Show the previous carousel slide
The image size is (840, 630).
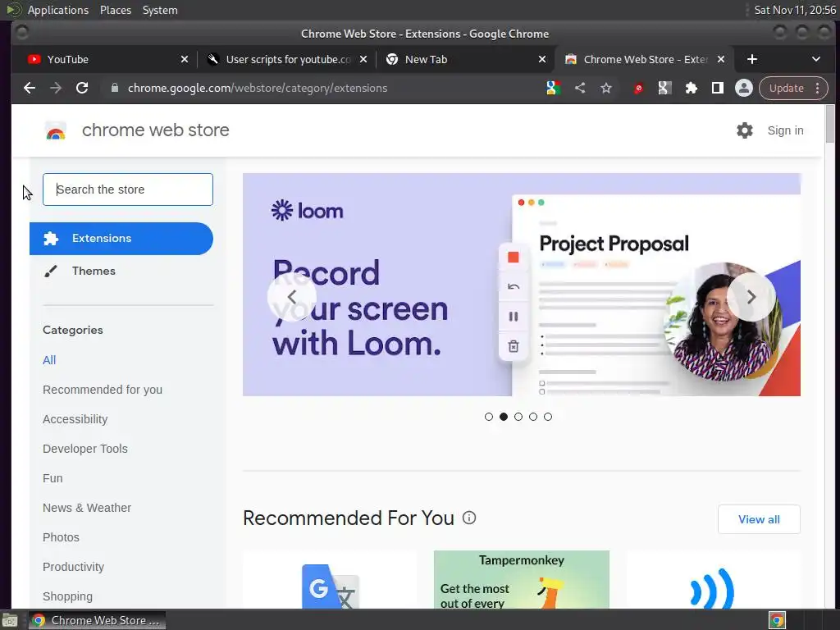coord(292,297)
